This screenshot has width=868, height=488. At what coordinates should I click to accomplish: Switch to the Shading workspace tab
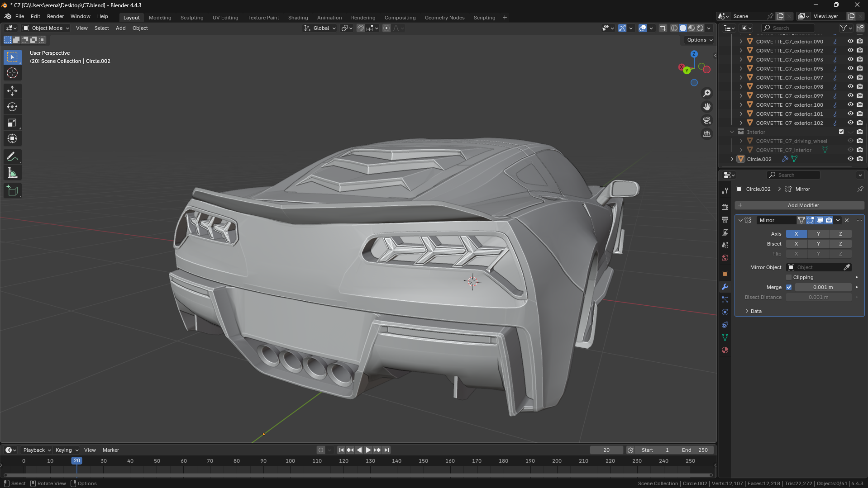pos(298,18)
